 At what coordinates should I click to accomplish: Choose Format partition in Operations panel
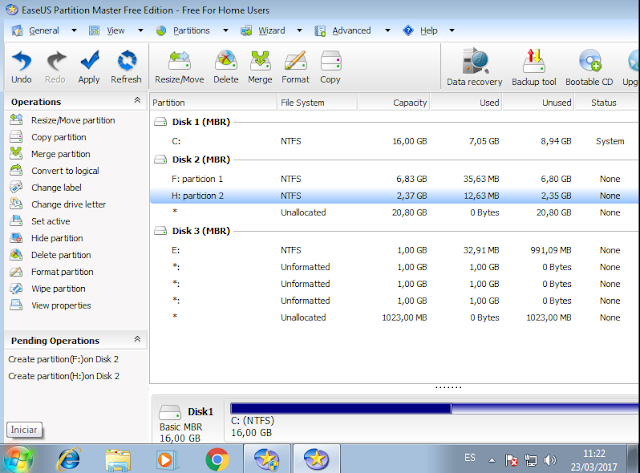coord(51,272)
